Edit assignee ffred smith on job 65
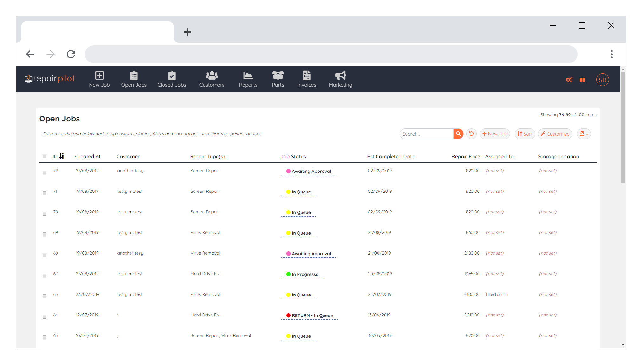This screenshot has height=364, width=642. pos(497,294)
